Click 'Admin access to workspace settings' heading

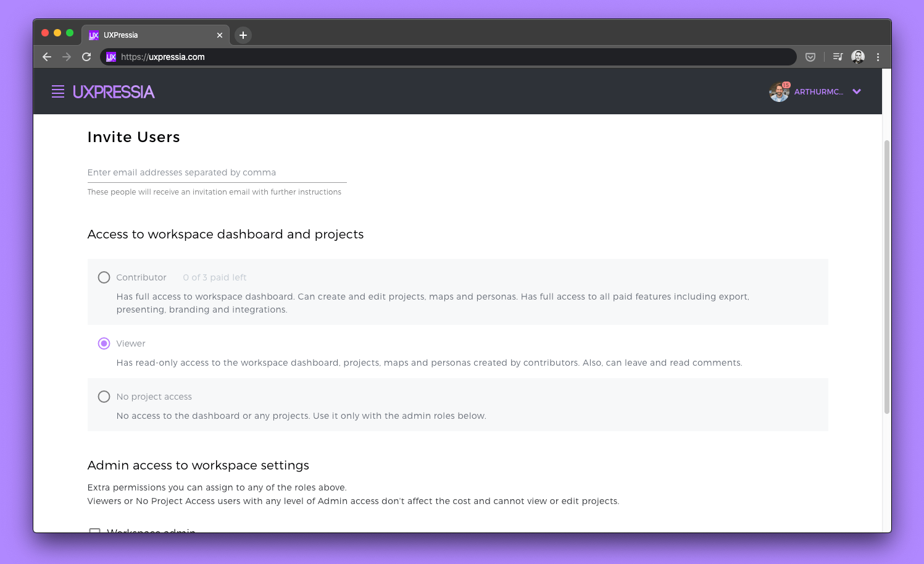199,465
